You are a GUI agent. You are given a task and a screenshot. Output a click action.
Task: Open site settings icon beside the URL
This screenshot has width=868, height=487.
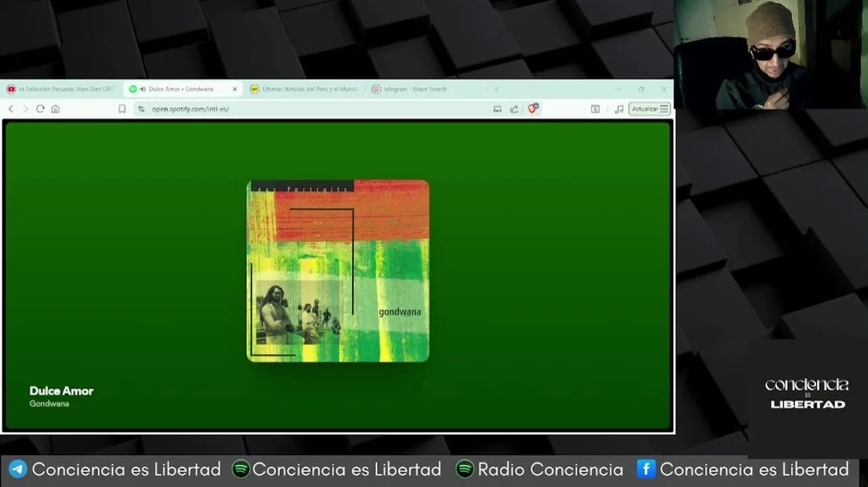tap(141, 109)
